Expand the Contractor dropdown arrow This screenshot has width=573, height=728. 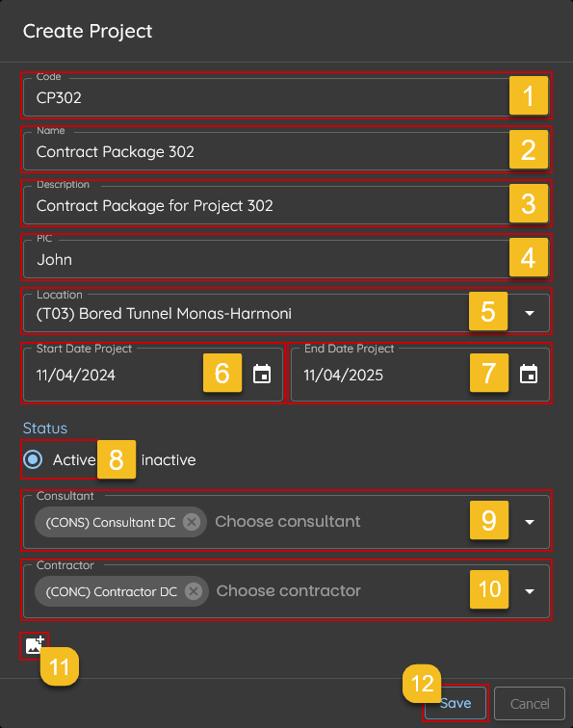pos(530,591)
